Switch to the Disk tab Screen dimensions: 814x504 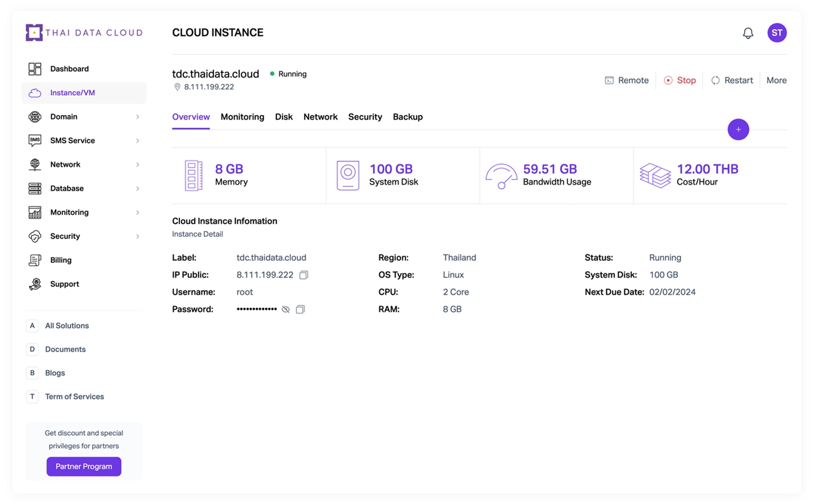[x=284, y=117]
